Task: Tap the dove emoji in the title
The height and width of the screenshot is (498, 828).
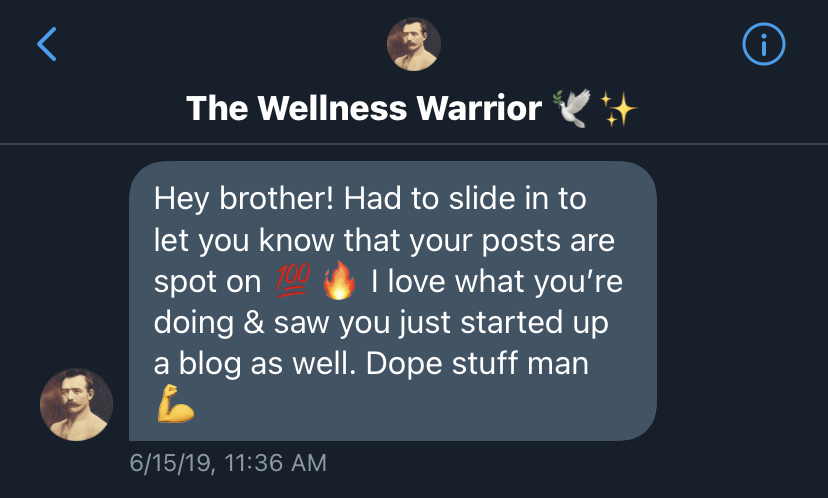Action: (571, 108)
